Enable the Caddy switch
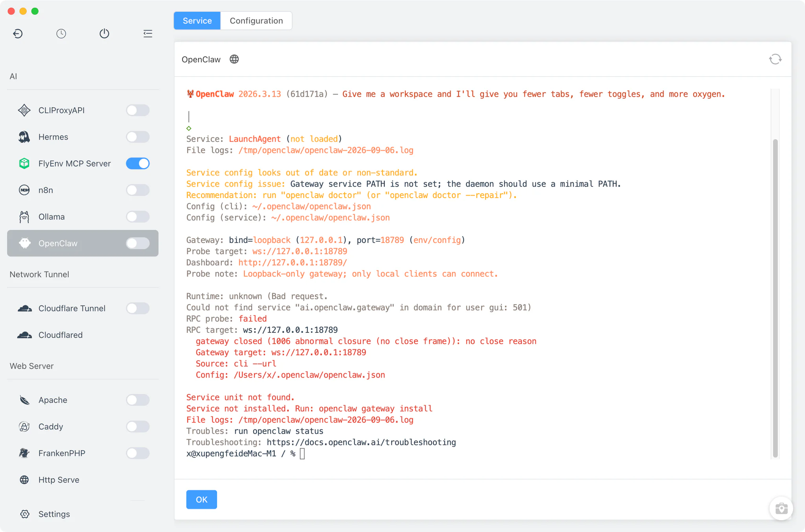Screen dimensions: 805x532 [138, 427]
